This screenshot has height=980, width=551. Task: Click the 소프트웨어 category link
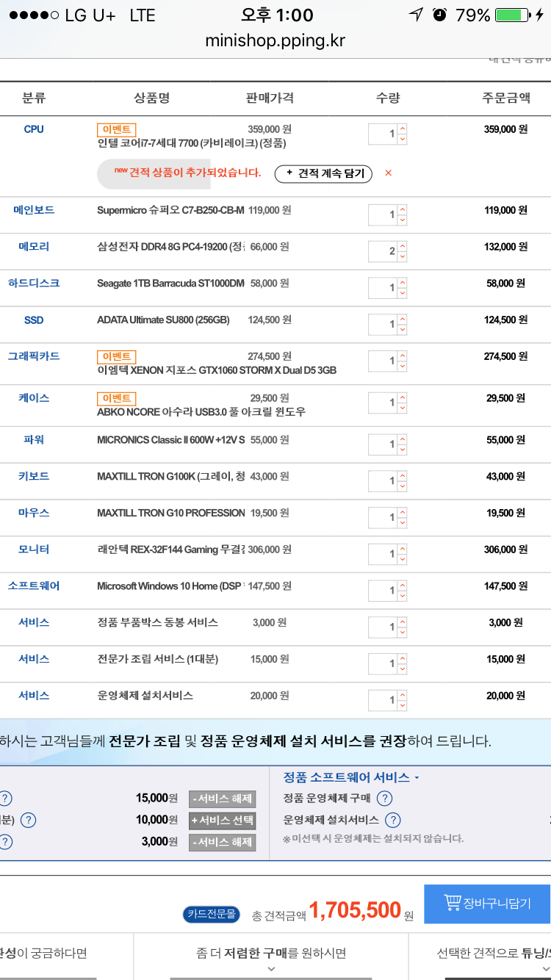[x=34, y=586]
